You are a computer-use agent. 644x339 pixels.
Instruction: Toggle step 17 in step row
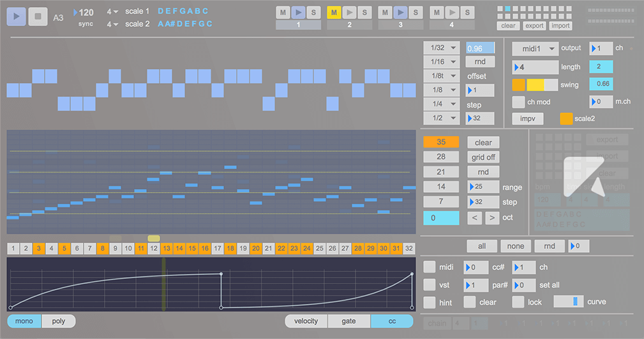(217, 248)
